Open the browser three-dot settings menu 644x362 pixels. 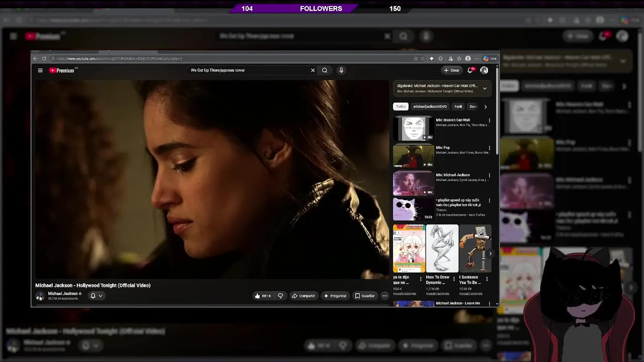[476, 59]
